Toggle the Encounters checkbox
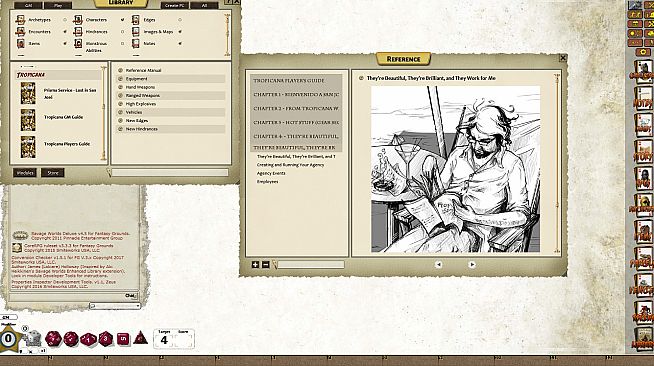 pos(65,32)
